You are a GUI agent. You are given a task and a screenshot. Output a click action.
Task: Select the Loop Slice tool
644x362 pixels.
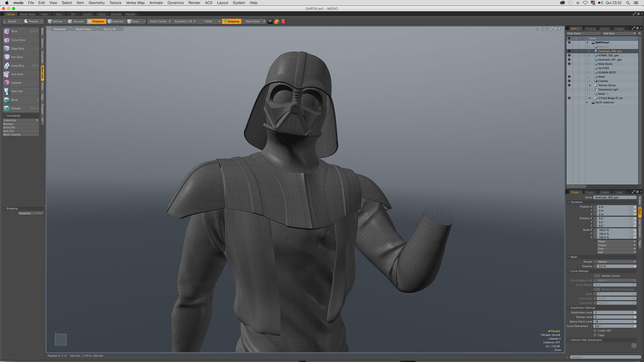(x=21, y=66)
